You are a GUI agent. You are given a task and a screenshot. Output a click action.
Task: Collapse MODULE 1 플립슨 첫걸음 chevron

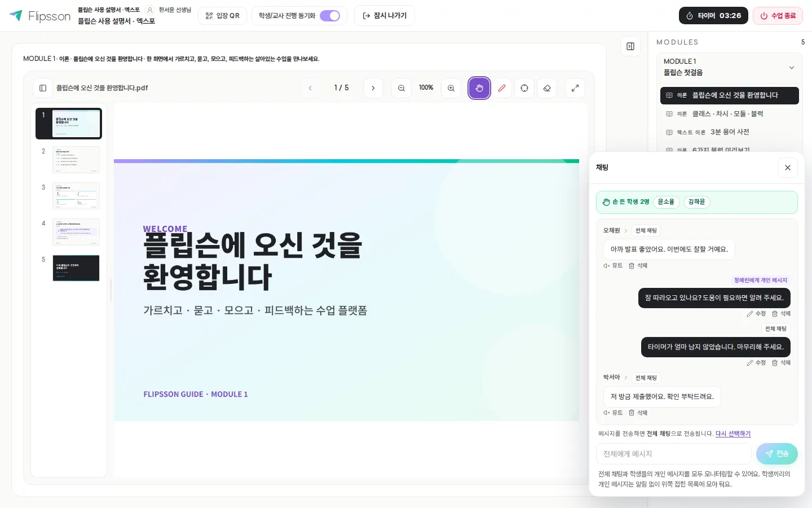click(792, 68)
